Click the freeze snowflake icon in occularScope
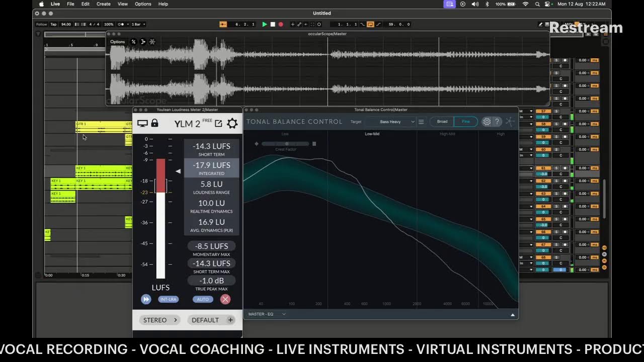Viewport: 644px width, 362px height. 152,42
